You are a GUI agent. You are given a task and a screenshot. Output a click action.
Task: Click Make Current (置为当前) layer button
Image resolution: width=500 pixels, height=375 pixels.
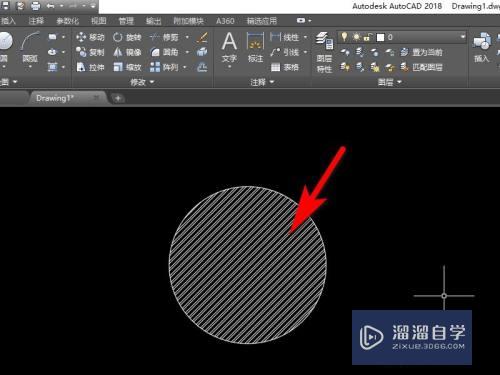point(422,52)
